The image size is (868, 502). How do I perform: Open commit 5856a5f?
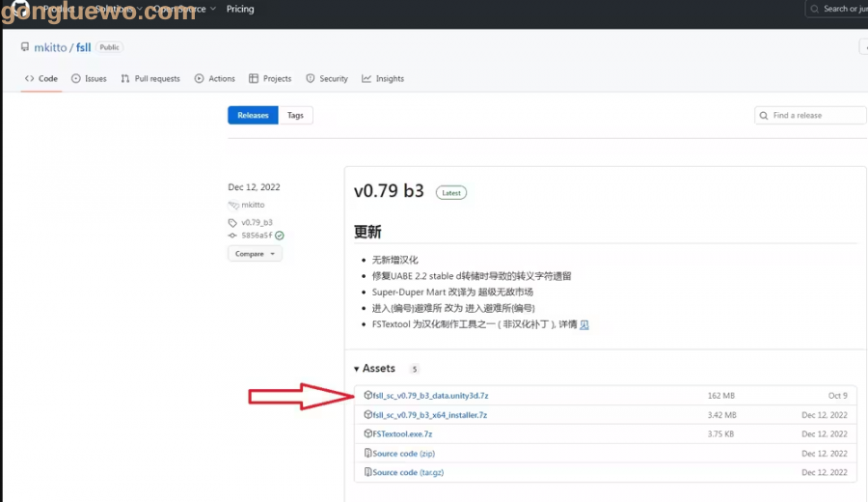257,236
